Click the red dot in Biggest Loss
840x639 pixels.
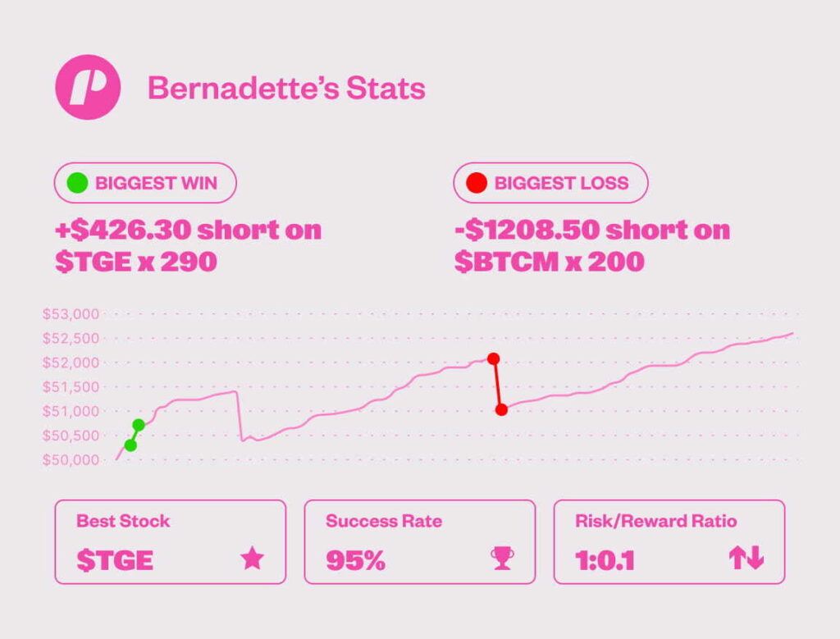pos(476,183)
